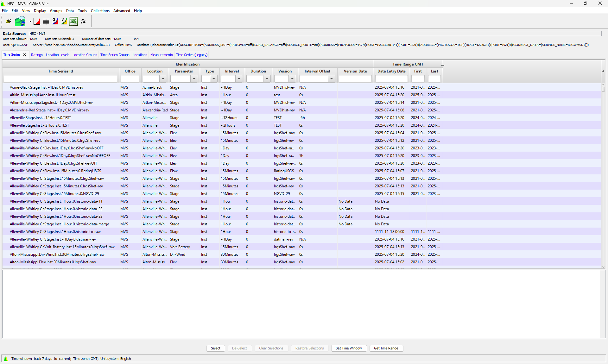This screenshot has width=608, height=364.
Task: Click the Get Time Range button
Action: coord(386,348)
